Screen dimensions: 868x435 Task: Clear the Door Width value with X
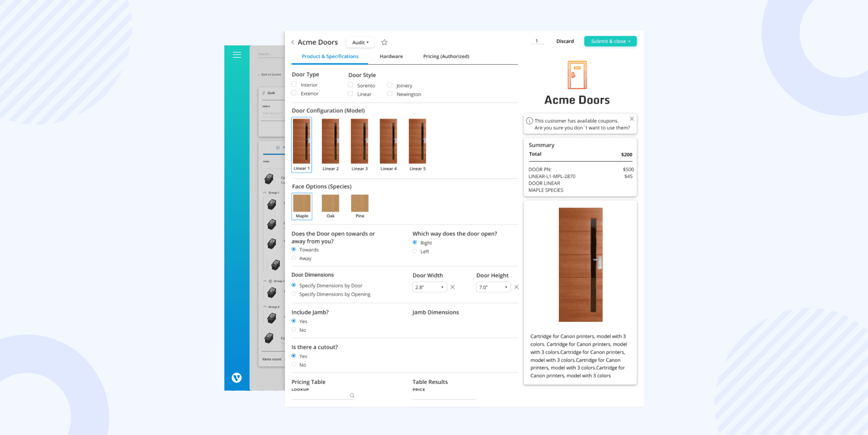(452, 287)
